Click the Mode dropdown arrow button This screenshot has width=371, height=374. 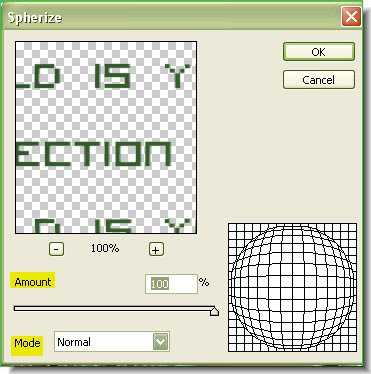(161, 341)
